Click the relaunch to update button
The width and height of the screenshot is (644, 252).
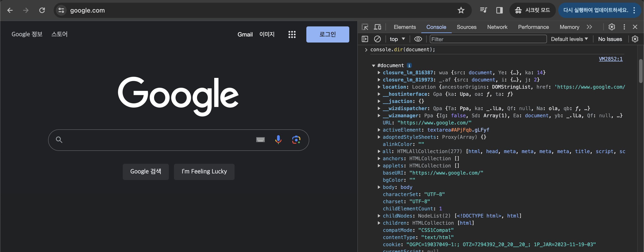coord(595,10)
